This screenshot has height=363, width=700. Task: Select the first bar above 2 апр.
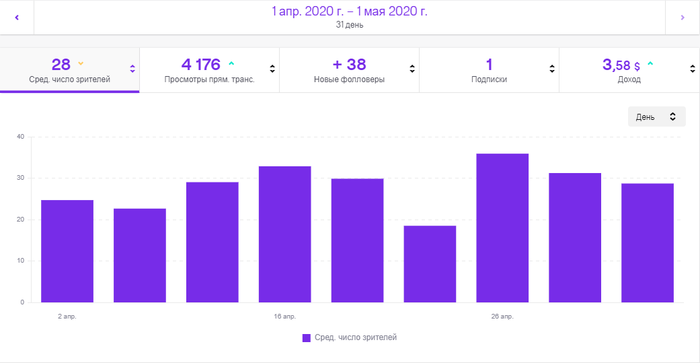[67, 251]
